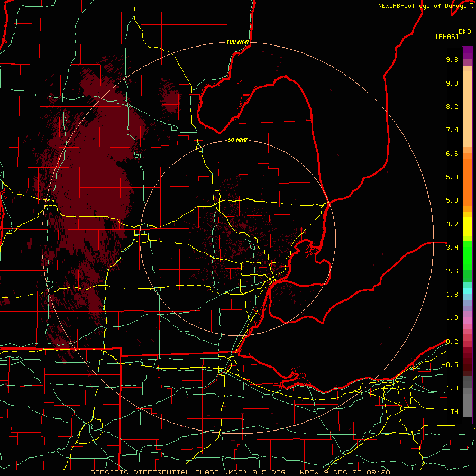This screenshot has height=476, width=476.
Task: Click the 9.0 value on color scale
Action: pos(452,83)
